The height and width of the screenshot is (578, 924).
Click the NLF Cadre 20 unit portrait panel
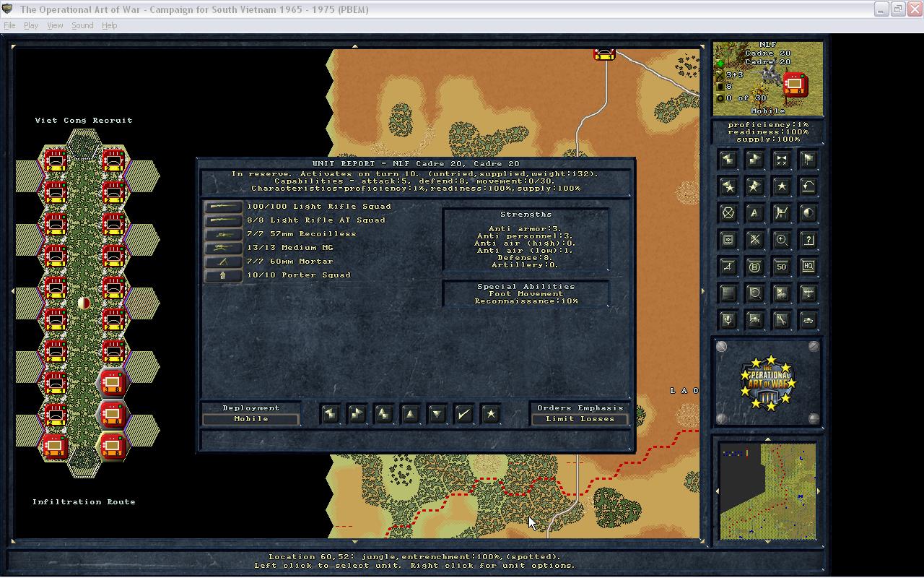coord(768,79)
